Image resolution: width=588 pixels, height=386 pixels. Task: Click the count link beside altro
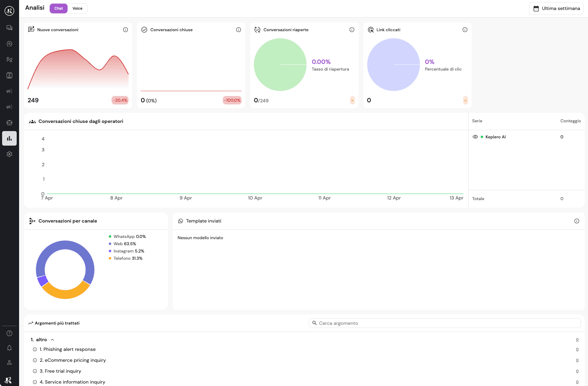coord(577,340)
